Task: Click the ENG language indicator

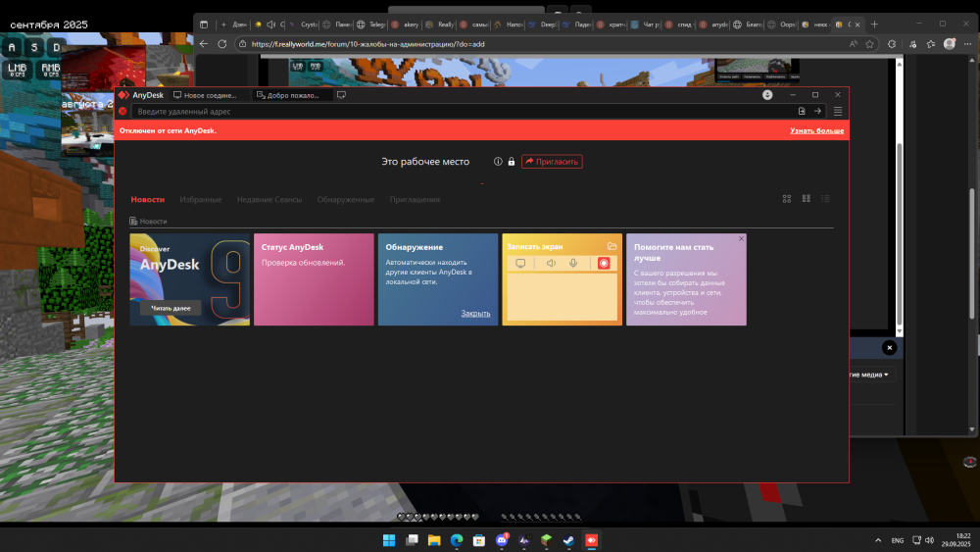Action: coord(898,540)
